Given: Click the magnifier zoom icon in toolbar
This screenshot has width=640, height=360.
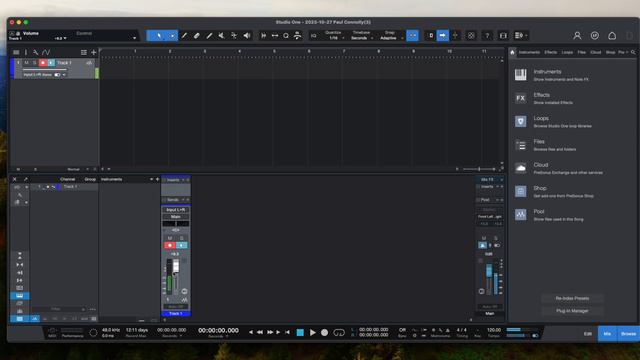Looking at the screenshot, I should pos(286,36).
